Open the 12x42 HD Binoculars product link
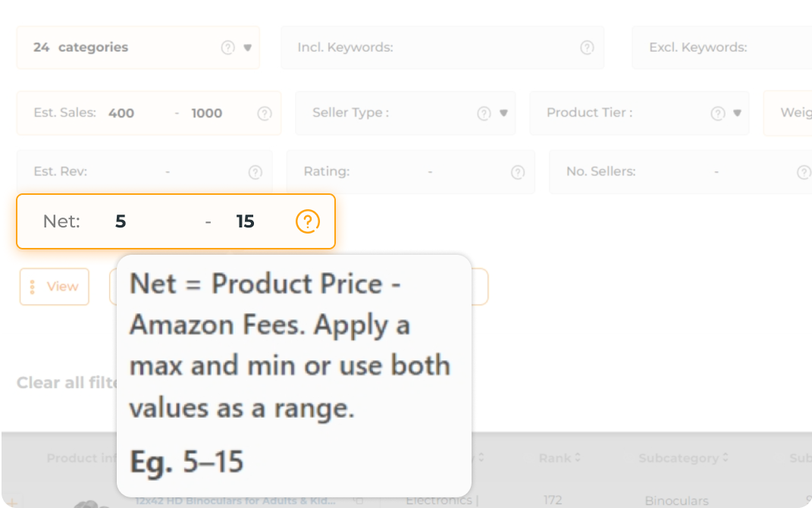 pyautogui.click(x=237, y=500)
